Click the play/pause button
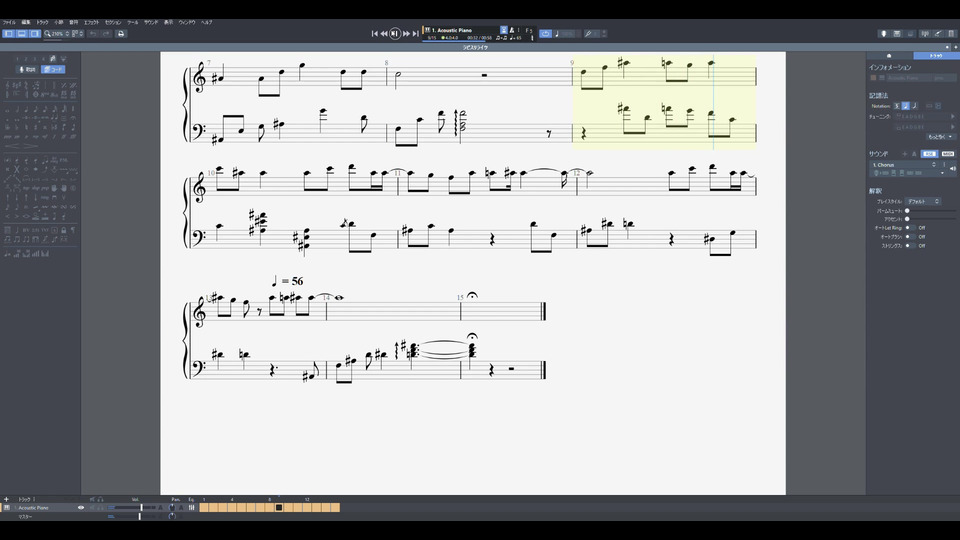Viewport: 960px width, 540px height. (x=395, y=34)
